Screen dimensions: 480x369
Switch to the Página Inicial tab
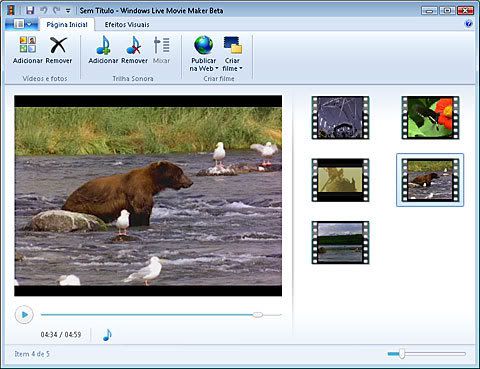(x=67, y=25)
